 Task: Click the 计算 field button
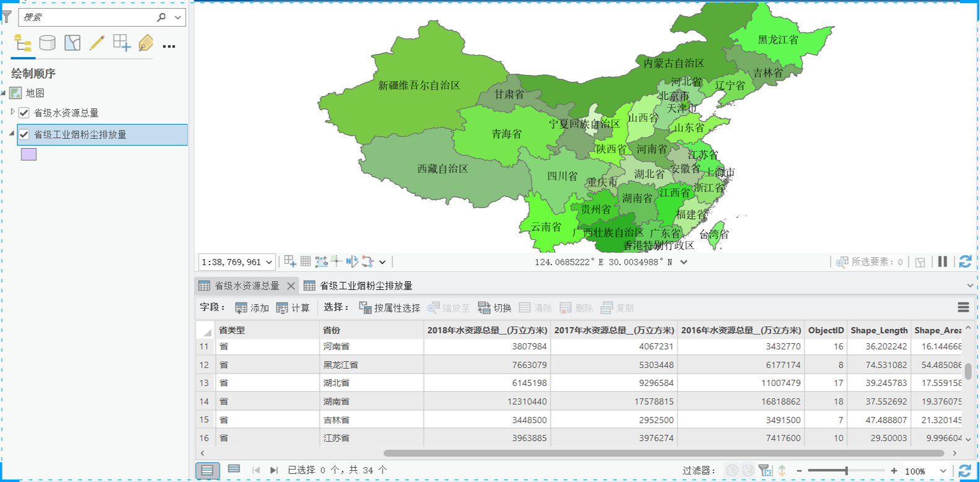[x=293, y=308]
